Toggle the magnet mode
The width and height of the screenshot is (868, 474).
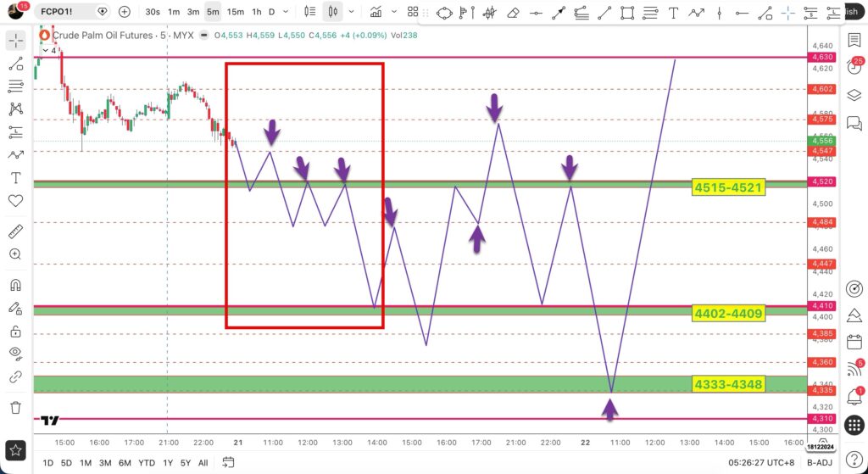[x=16, y=285]
